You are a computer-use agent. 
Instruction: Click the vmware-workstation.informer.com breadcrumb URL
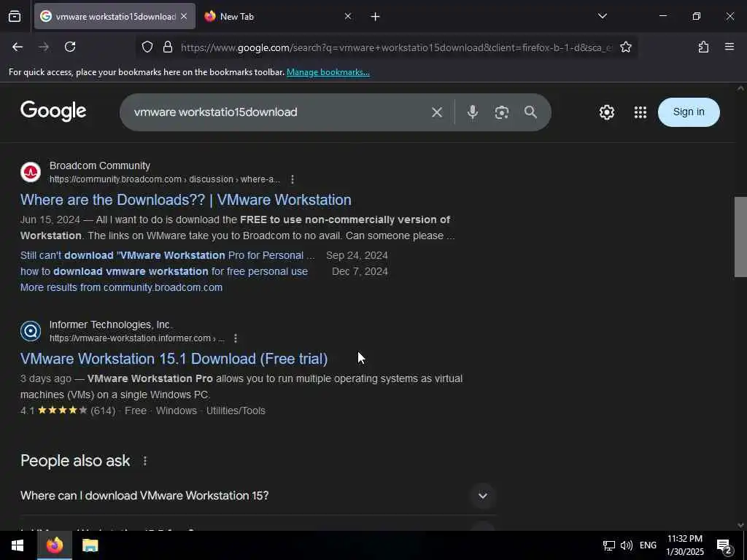click(x=136, y=338)
